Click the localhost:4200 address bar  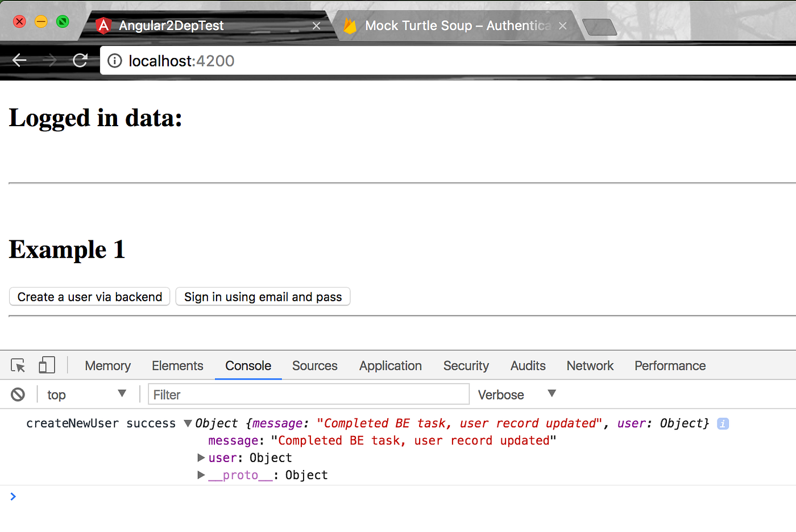point(449,61)
